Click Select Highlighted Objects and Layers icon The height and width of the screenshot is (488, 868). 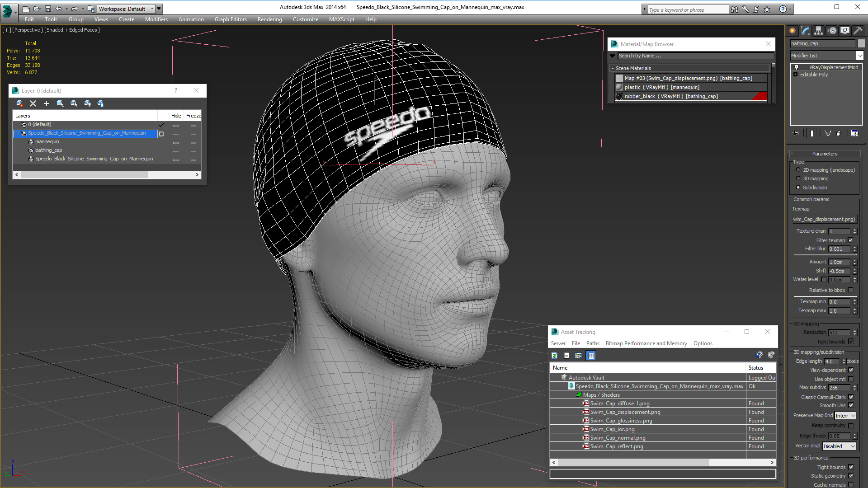[x=60, y=103]
